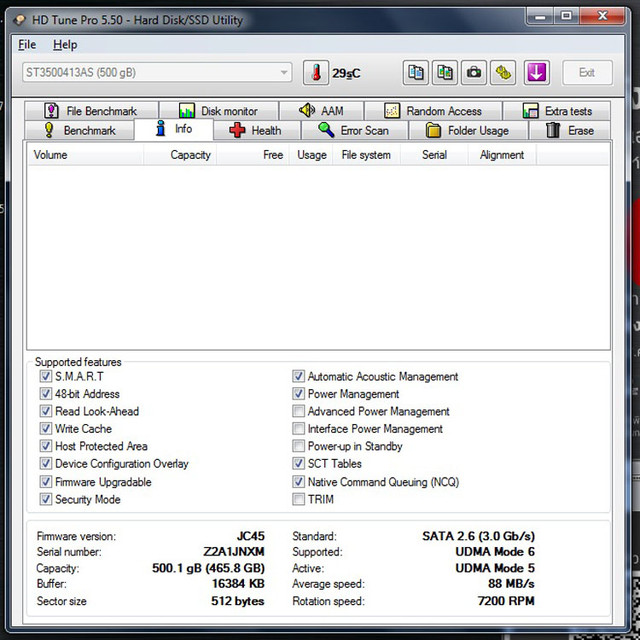Click the capacity value 500.1 gB (465.8 GB)
The image size is (640, 640).
[x=208, y=568]
